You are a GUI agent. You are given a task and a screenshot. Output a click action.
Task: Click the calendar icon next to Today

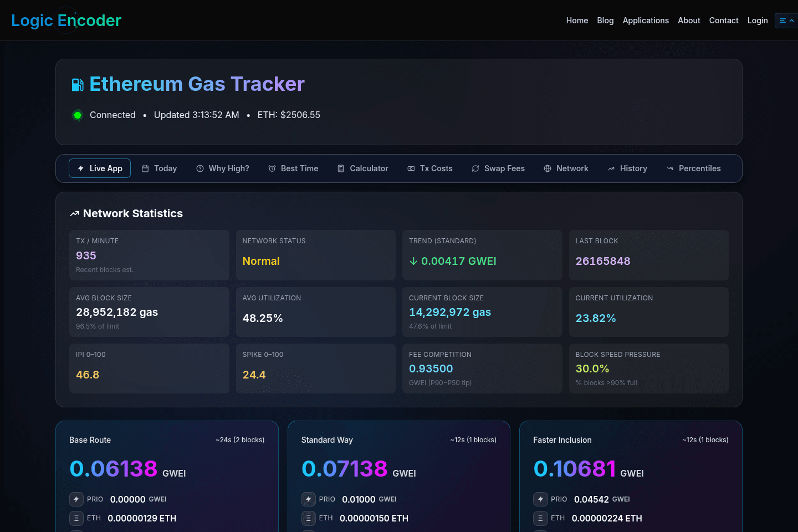point(145,168)
